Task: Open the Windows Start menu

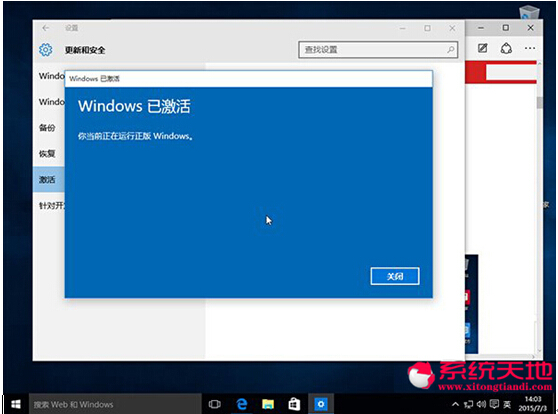Action: point(16,404)
